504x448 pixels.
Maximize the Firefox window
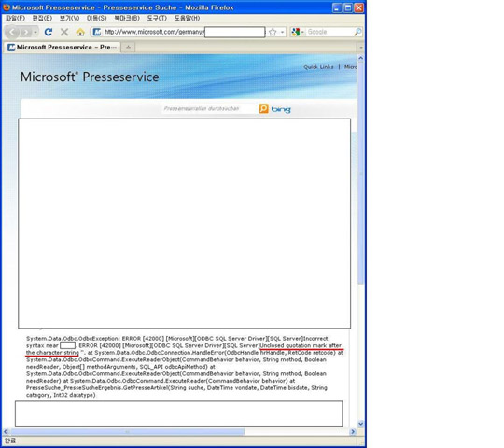coord(348,7)
